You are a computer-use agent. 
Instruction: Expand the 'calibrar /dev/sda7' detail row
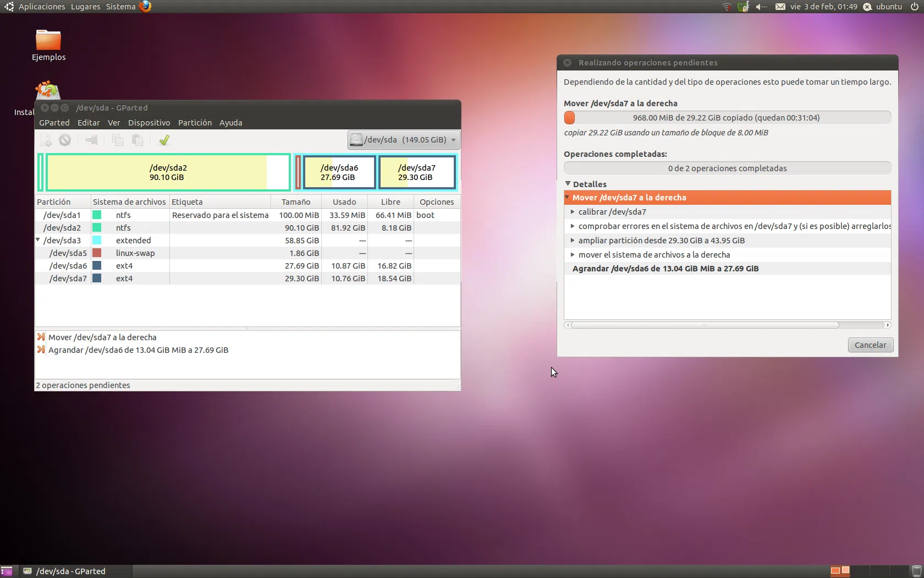tap(573, 212)
